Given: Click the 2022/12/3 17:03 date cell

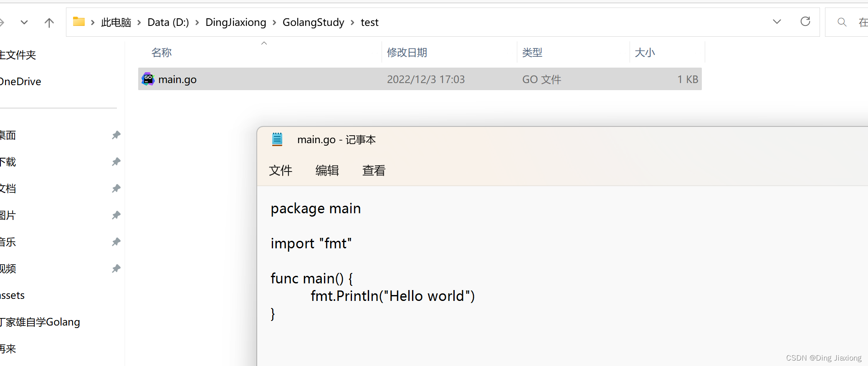Looking at the screenshot, I should (426, 79).
